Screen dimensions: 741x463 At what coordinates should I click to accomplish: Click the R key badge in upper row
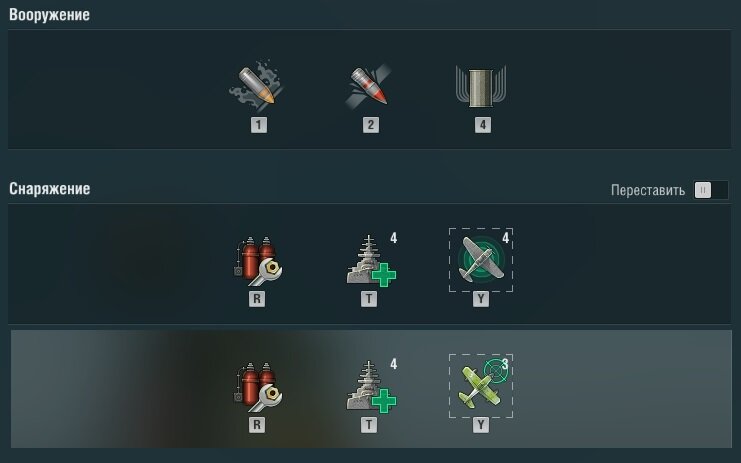[x=257, y=299]
